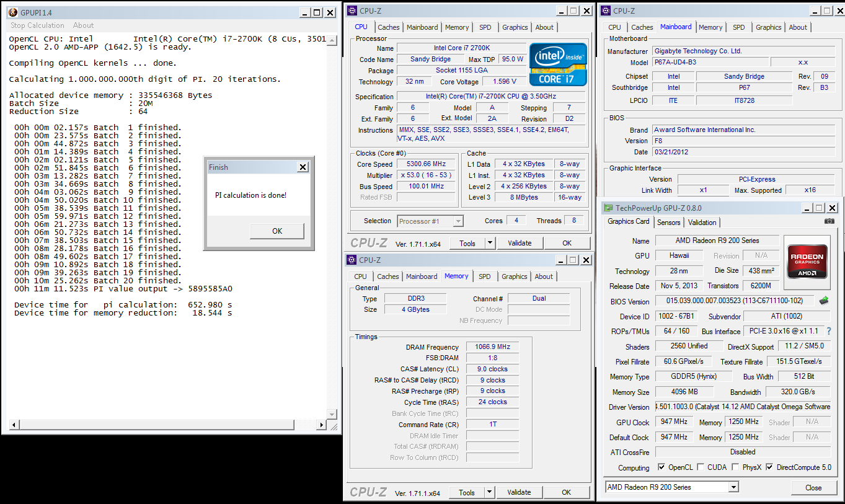
Task: Expand the Tools arrow in CPU window
Action: [x=490, y=244]
